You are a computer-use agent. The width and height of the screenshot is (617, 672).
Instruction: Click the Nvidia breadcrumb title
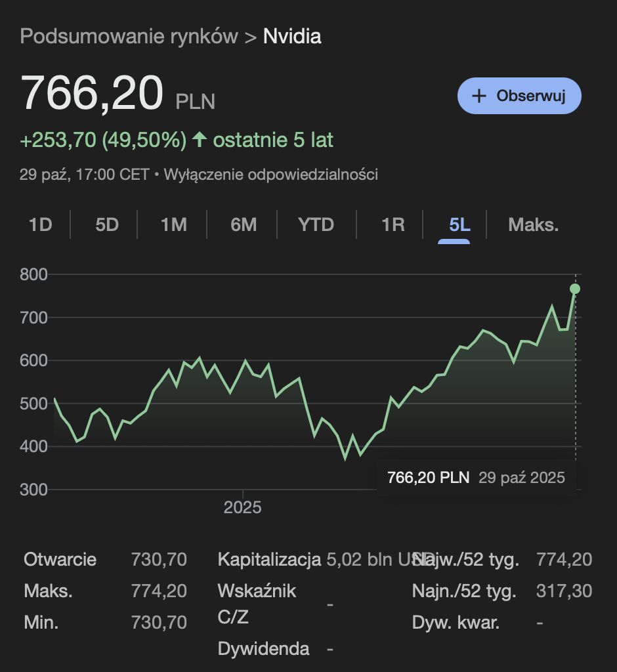[292, 36]
